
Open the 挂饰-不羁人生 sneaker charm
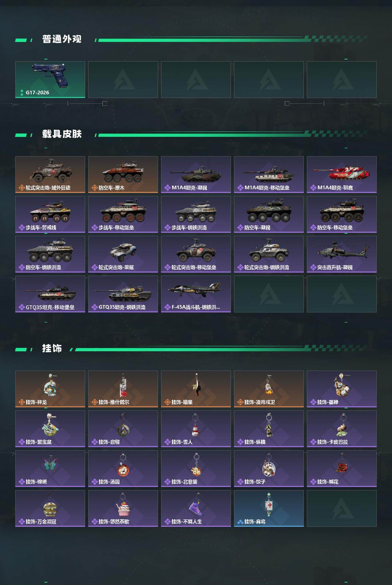(x=196, y=508)
